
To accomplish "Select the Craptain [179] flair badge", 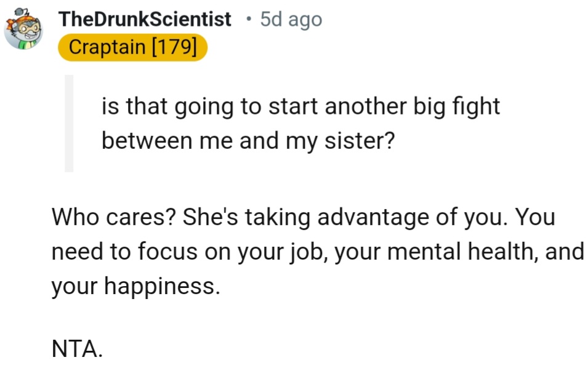I will click(133, 48).
